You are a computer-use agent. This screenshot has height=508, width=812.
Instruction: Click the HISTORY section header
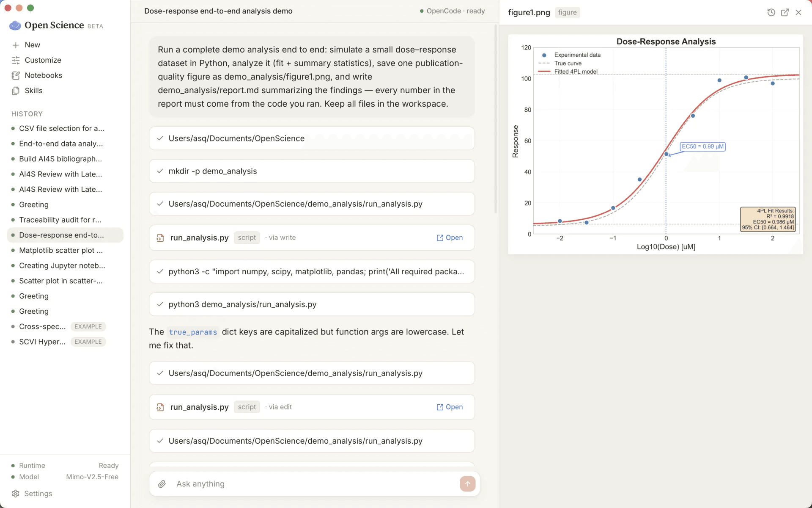27,114
